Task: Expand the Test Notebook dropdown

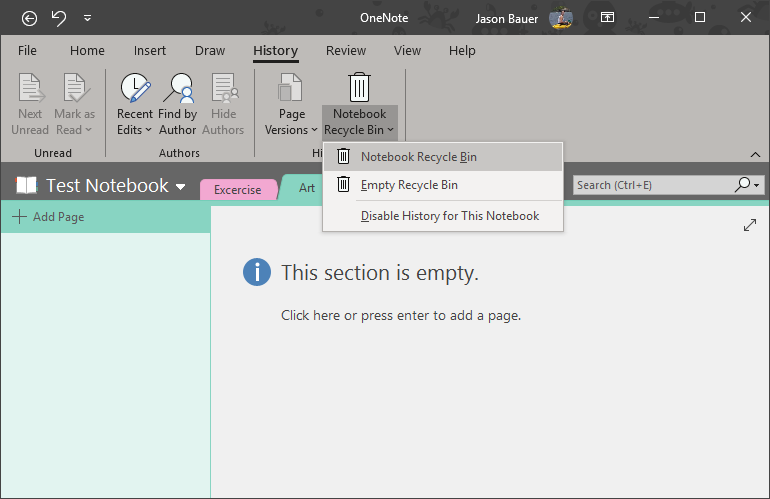Action: 181,187
